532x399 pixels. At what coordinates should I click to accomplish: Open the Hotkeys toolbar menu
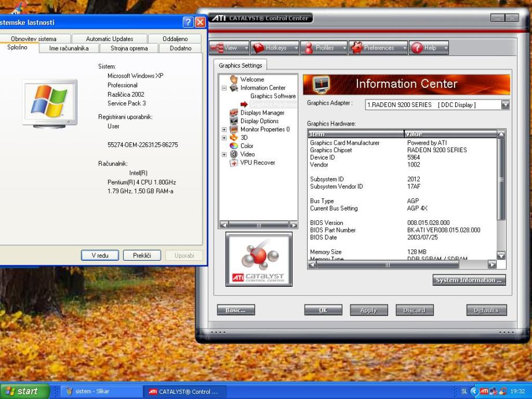point(275,48)
